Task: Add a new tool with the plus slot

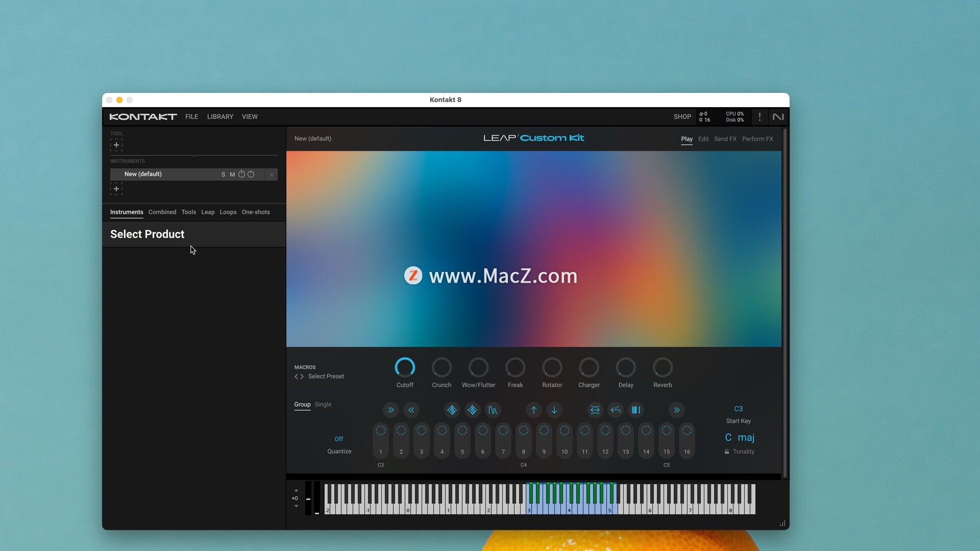Action: tap(116, 145)
